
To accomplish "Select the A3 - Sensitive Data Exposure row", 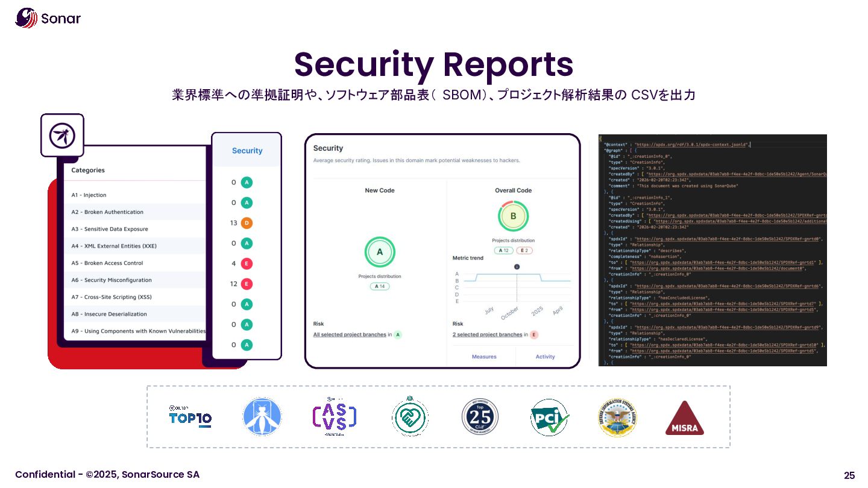I will (135, 229).
